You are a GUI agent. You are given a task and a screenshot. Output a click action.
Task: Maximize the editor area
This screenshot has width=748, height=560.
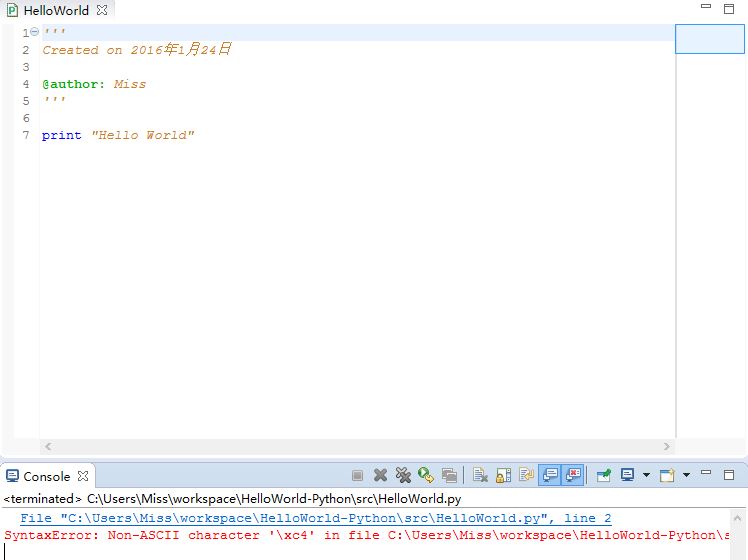[729, 9]
